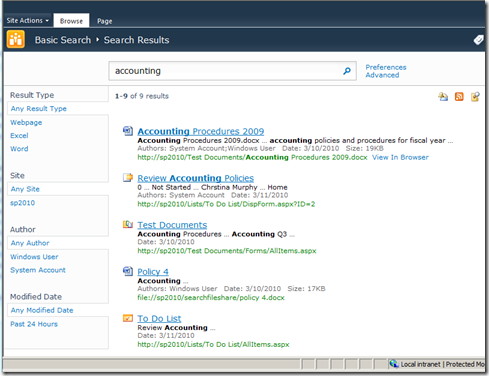Open the DispForm.aspx?ID=2 URL
This screenshot has height=376, width=489.
226,204
